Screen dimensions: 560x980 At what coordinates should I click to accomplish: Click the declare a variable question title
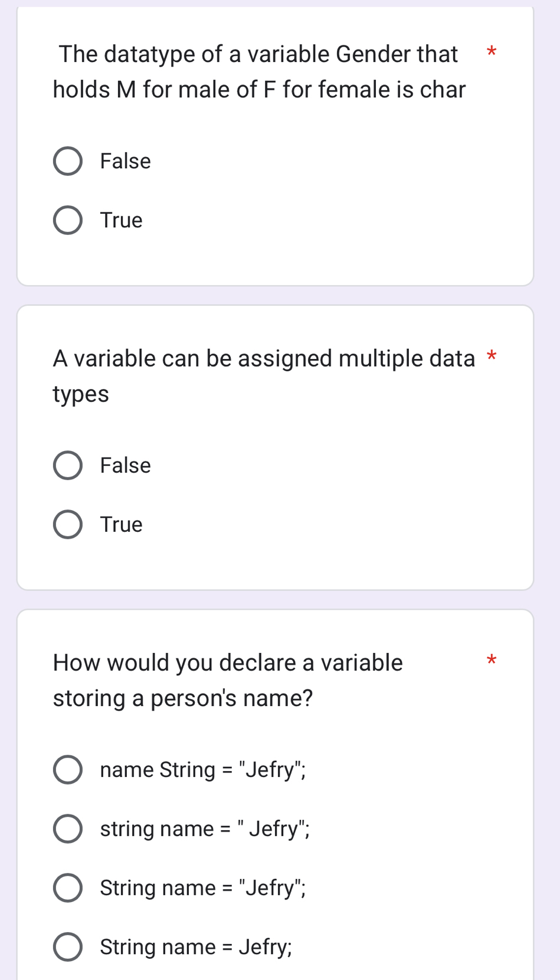[x=227, y=679]
